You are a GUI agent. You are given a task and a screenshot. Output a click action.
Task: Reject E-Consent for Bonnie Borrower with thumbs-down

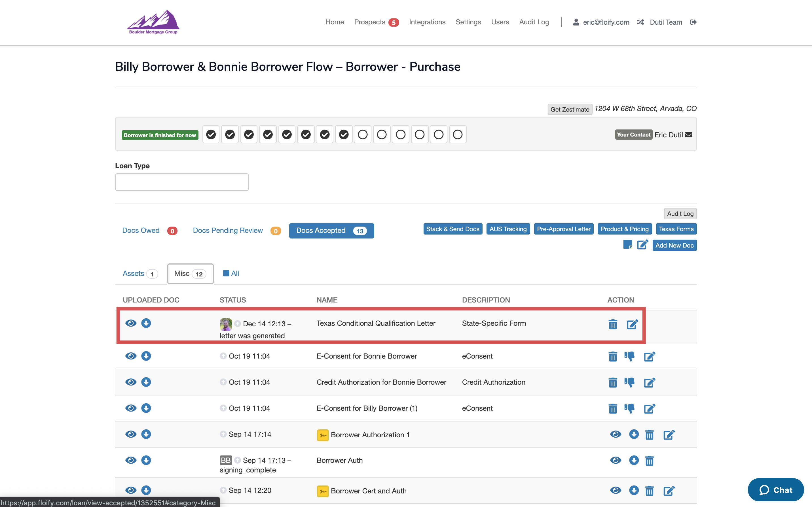pos(629,356)
